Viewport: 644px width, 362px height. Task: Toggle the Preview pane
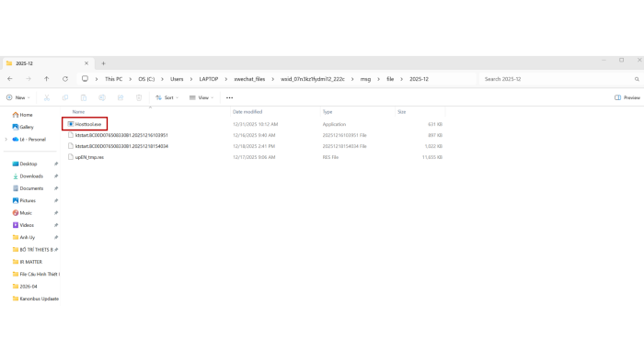(627, 97)
